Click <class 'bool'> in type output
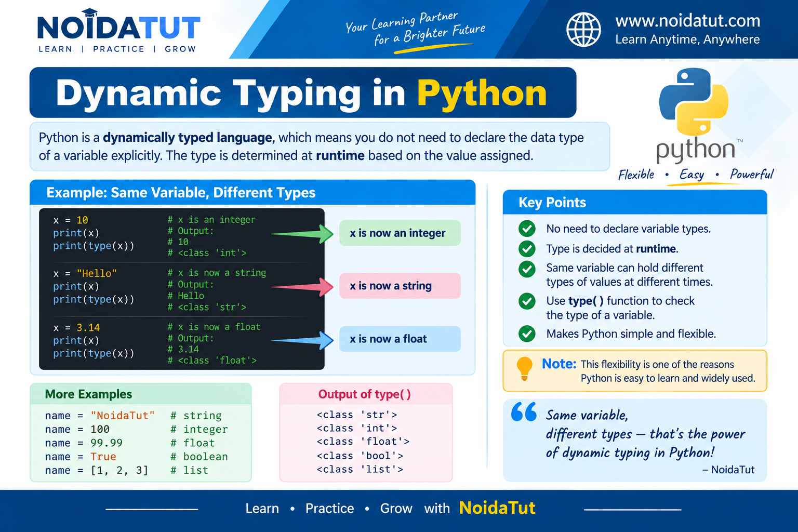The width and height of the screenshot is (798, 532). tap(360, 456)
